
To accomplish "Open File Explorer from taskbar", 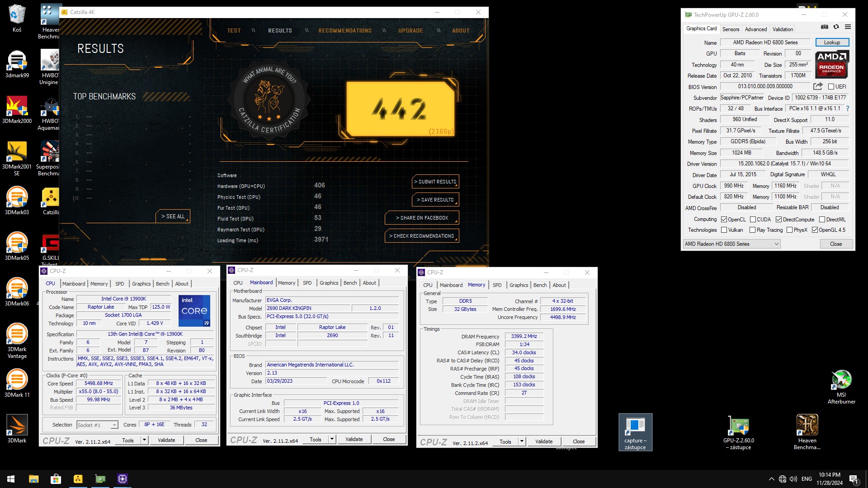I will click(x=33, y=479).
